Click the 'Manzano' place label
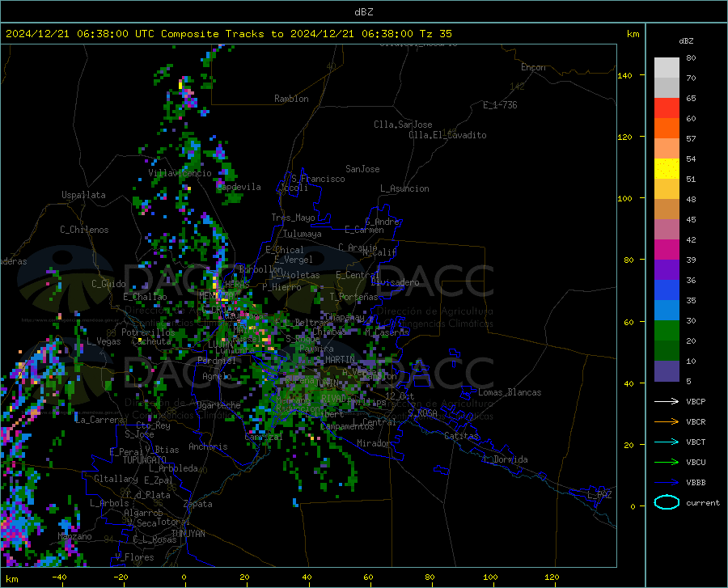This screenshot has height=588, width=728. [74, 536]
